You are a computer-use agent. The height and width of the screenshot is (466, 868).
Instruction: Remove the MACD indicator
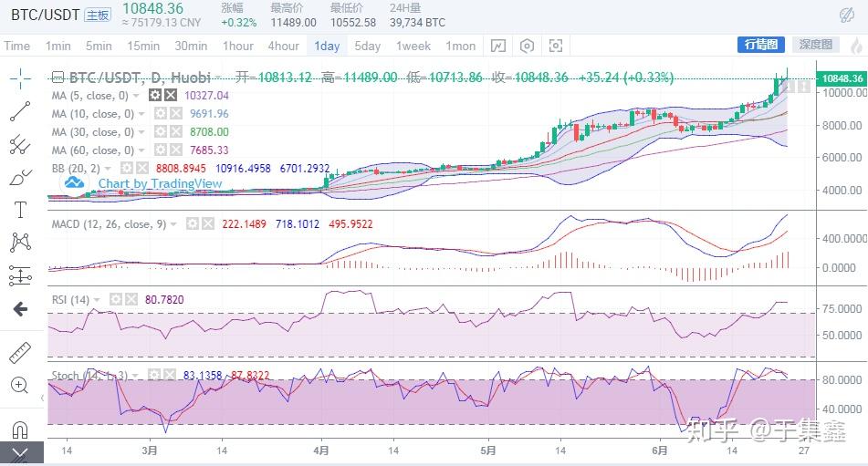pyautogui.click(x=207, y=223)
